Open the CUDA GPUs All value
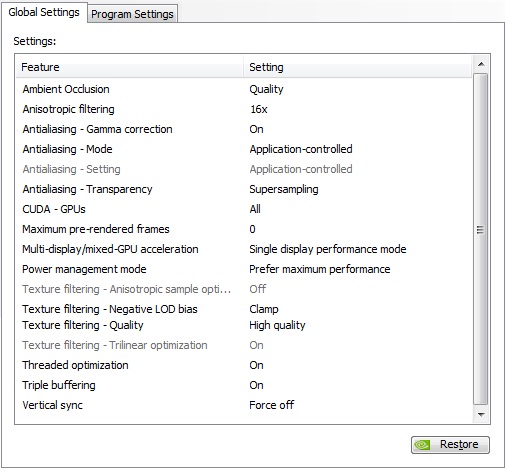The image size is (505, 471). point(255,209)
